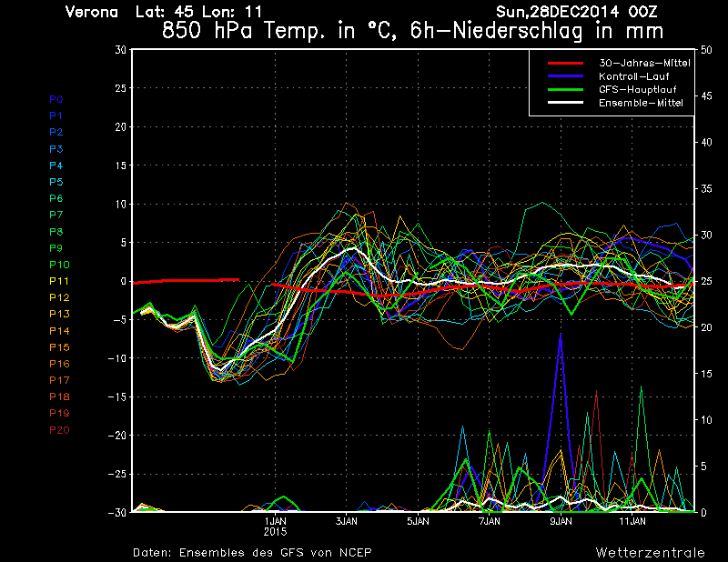
Task: Click the P19 ensemble label
Action: click(59, 413)
